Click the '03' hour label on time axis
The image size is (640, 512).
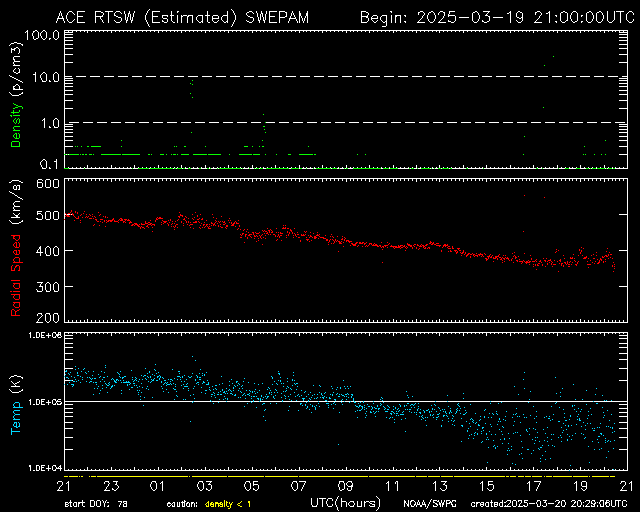point(204,486)
